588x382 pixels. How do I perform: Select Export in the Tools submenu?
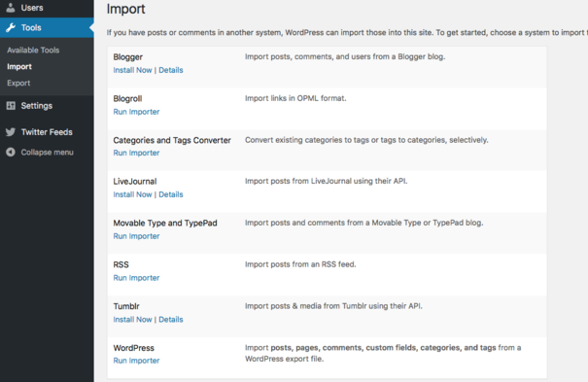point(18,83)
